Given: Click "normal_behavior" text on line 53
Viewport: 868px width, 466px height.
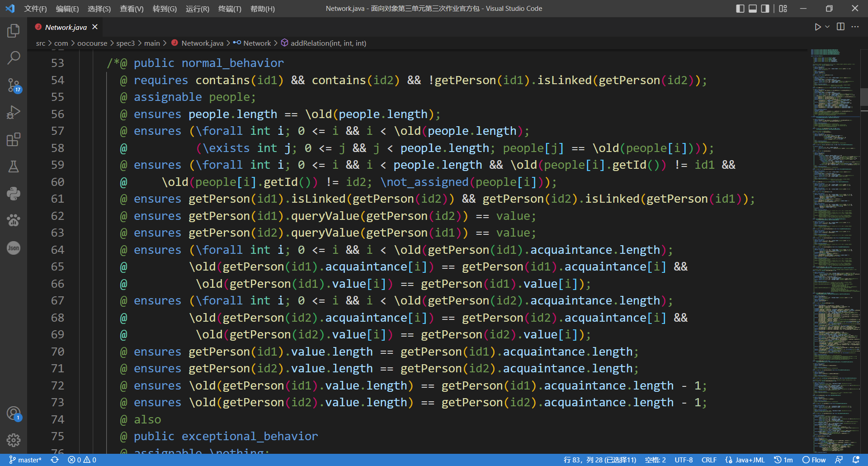Looking at the screenshot, I should 233,63.
